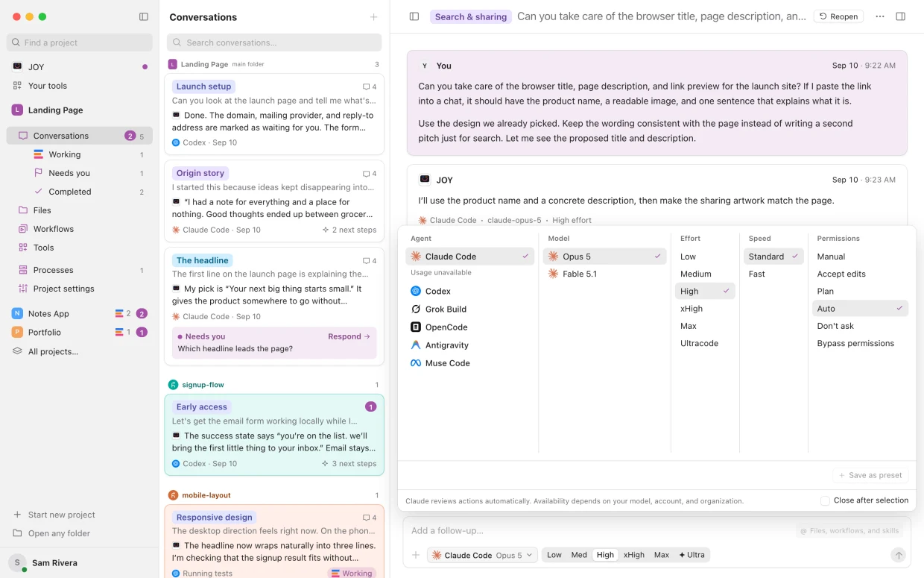This screenshot has height=578, width=924.
Task: Select the Codex agent
Action: coord(470,291)
